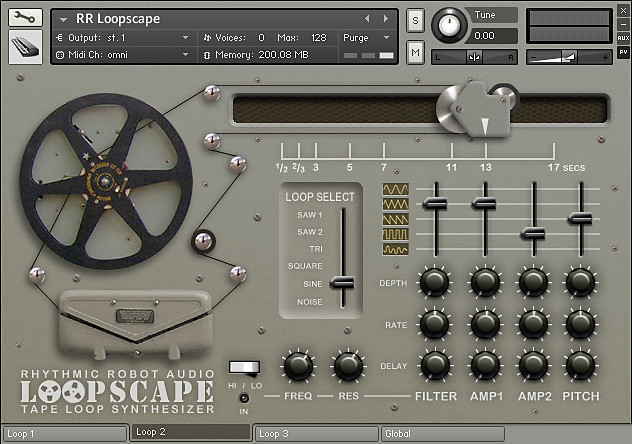Image resolution: width=632 pixels, height=444 pixels.
Task: Mute the instrument with M button
Action: click(415, 52)
